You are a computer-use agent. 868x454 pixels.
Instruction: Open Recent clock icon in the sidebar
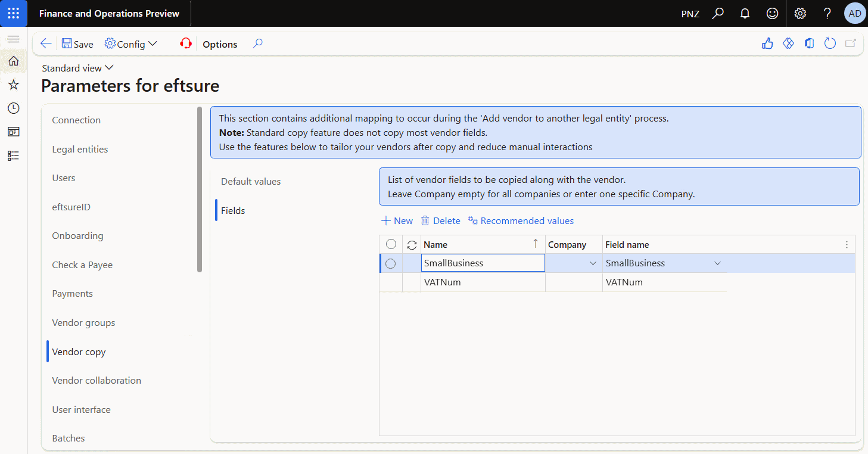(13, 108)
